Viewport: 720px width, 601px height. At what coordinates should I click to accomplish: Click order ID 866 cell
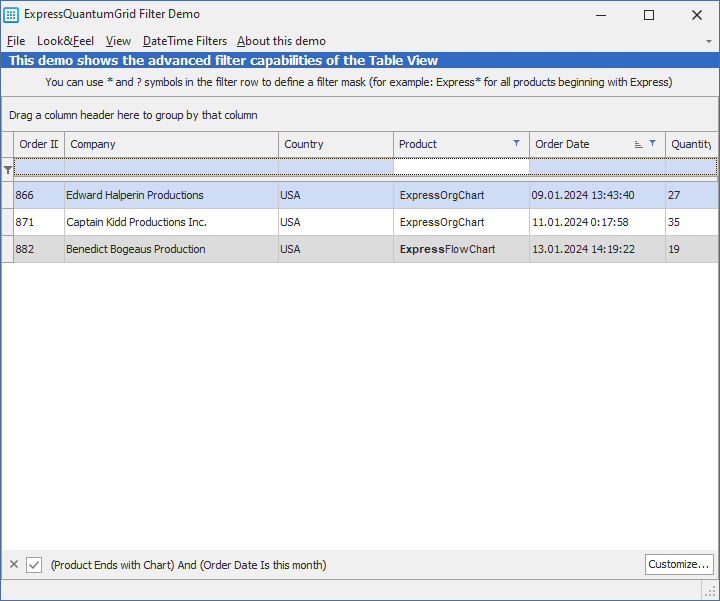39,195
